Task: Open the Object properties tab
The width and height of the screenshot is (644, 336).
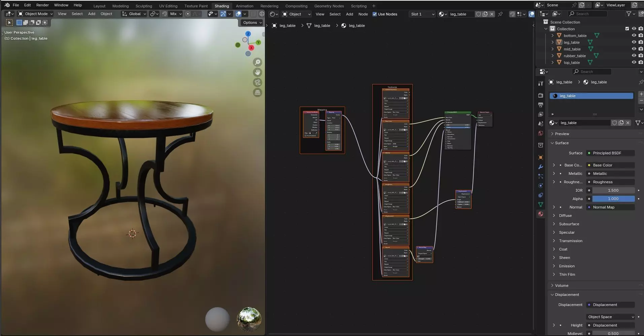Action: [x=541, y=157]
